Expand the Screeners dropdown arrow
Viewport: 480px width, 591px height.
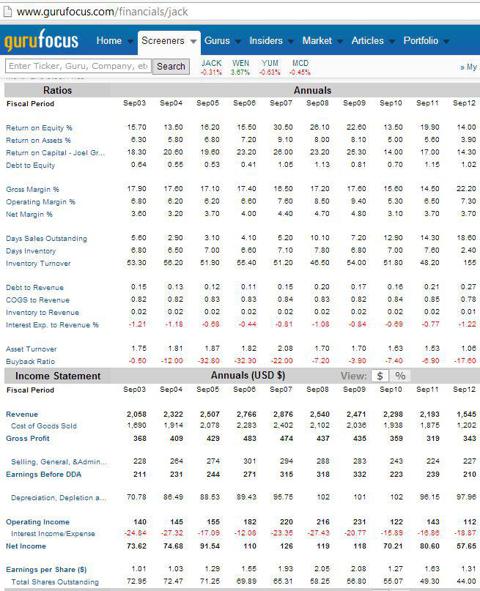point(193,41)
